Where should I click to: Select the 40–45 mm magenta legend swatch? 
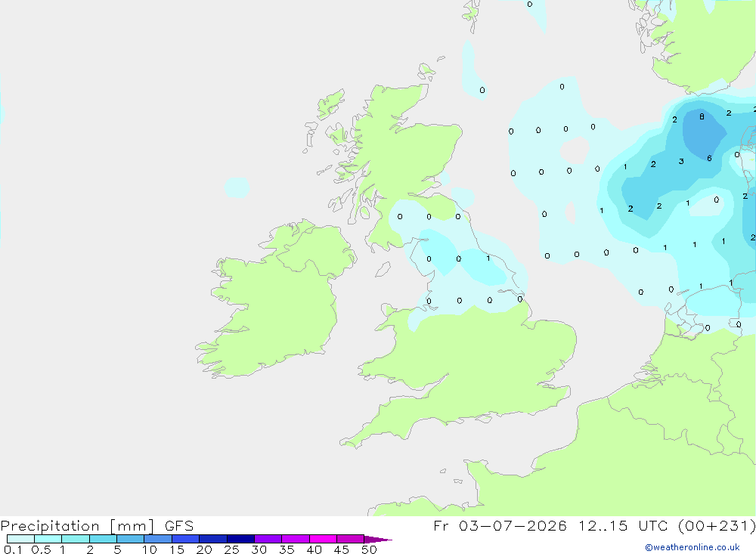pos(323,539)
